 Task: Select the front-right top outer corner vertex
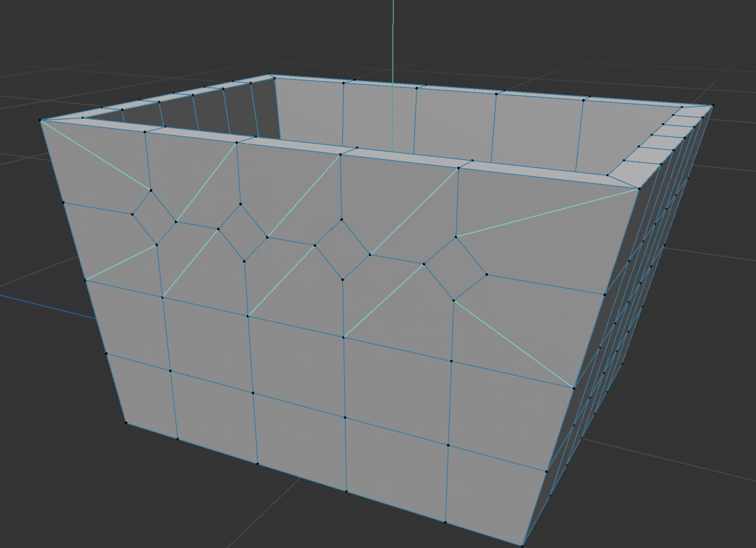click(x=639, y=189)
